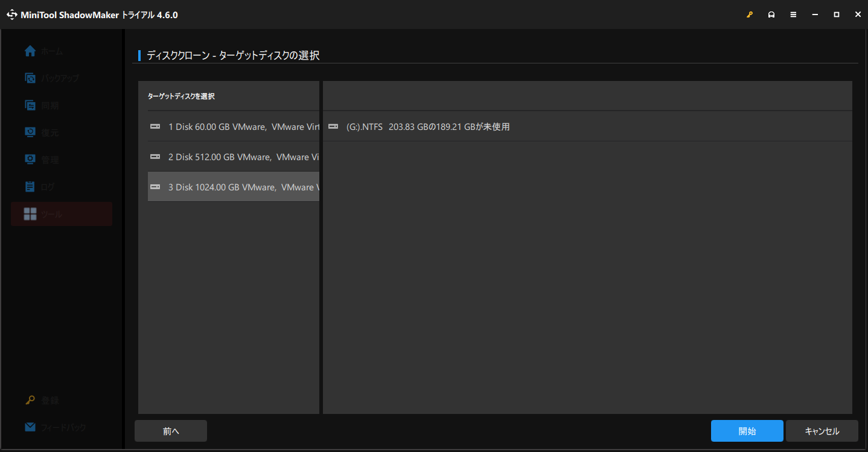868x452 pixels.
Task: Open the 復元 restore icon in sidebar
Action: pos(30,132)
